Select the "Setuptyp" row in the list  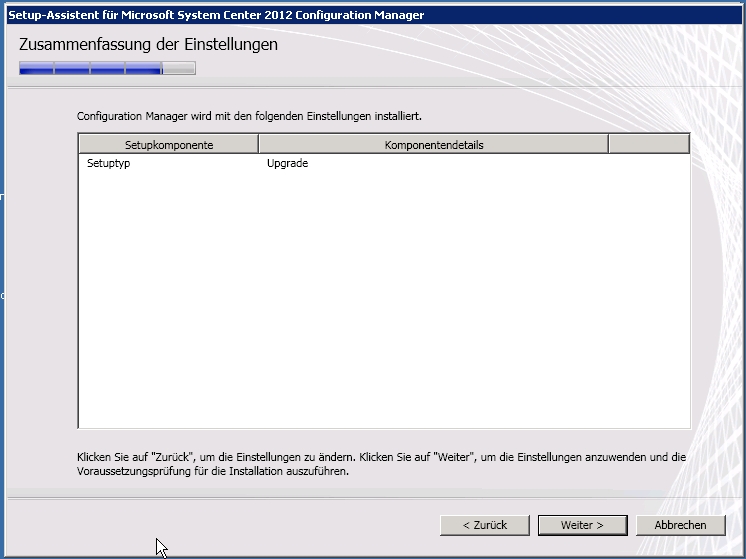[109, 164]
